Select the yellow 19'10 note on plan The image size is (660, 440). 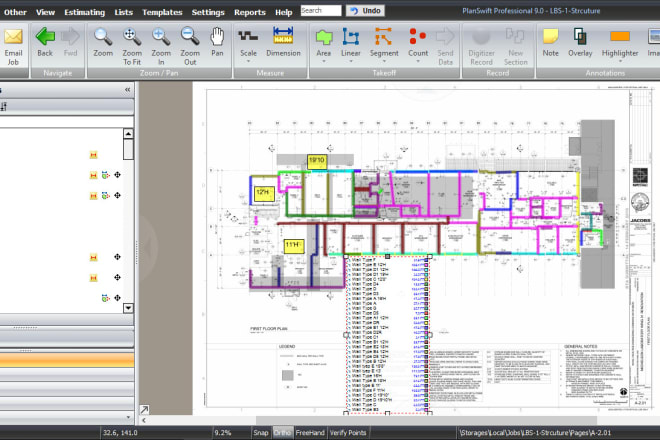coord(317,161)
